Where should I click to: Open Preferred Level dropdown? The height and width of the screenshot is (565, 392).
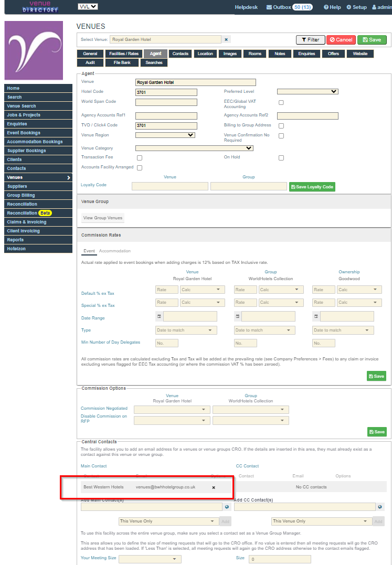click(308, 91)
